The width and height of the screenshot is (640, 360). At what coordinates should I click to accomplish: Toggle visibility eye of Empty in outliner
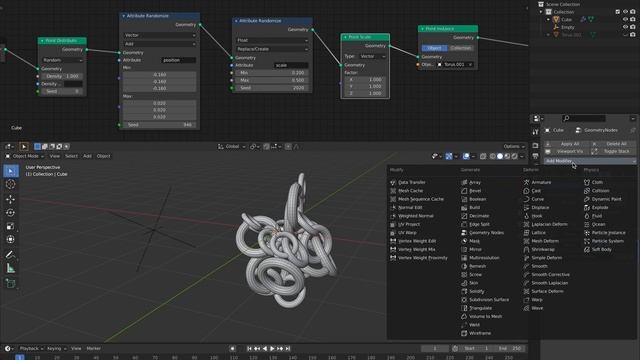click(625, 27)
